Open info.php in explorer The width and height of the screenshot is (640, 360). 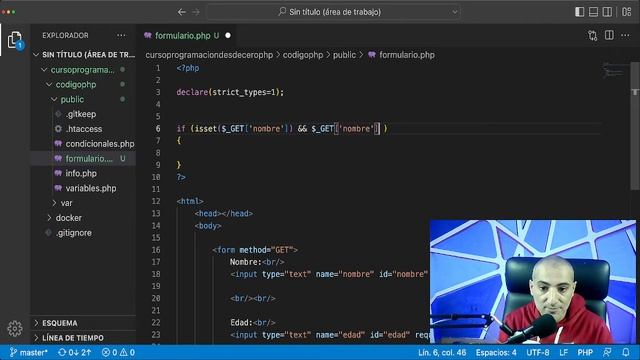point(81,173)
